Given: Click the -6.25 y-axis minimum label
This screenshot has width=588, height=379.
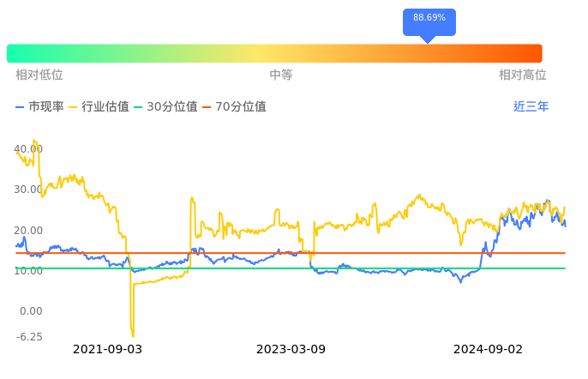Looking at the screenshot, I should click(x=28, y=337).
